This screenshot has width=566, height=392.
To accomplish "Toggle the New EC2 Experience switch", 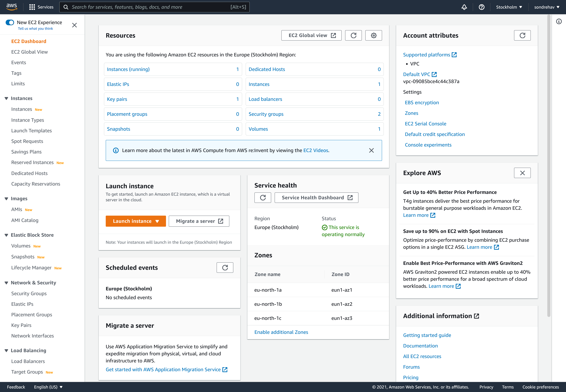I will [x=10, y=22].
